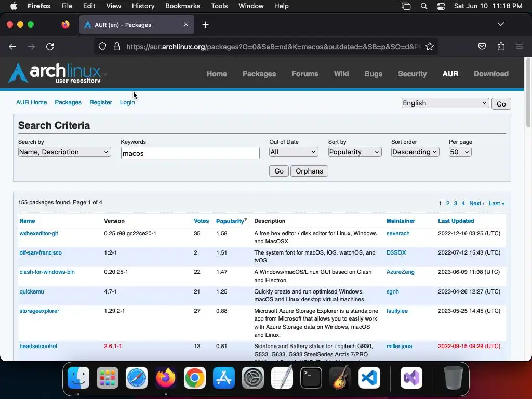Open System Settings from the Dock

pyautogui.click(x=253, y=378)
